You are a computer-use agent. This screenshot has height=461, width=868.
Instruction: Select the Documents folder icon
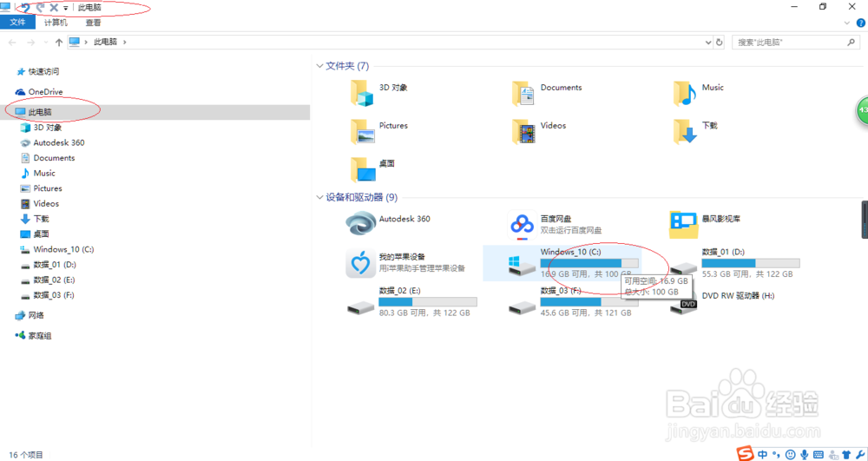(x=523, y=93)
